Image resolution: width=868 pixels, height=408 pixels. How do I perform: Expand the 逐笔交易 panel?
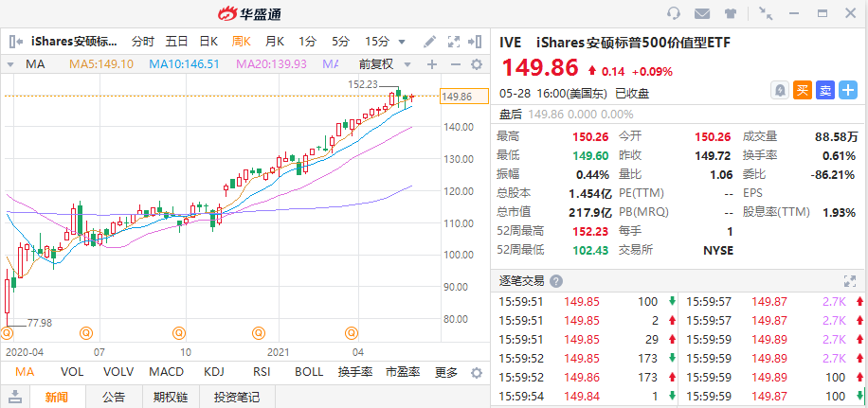(x=850, y=281)
